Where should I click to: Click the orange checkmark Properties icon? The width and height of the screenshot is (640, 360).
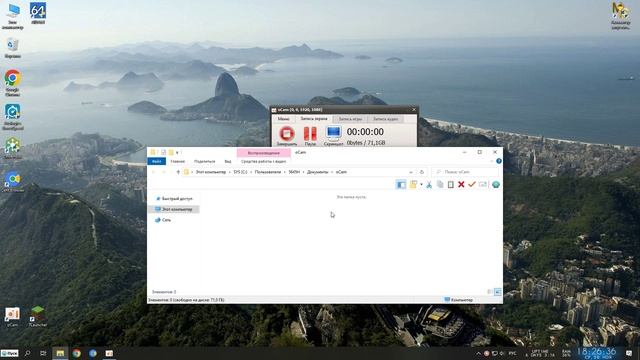472,185
